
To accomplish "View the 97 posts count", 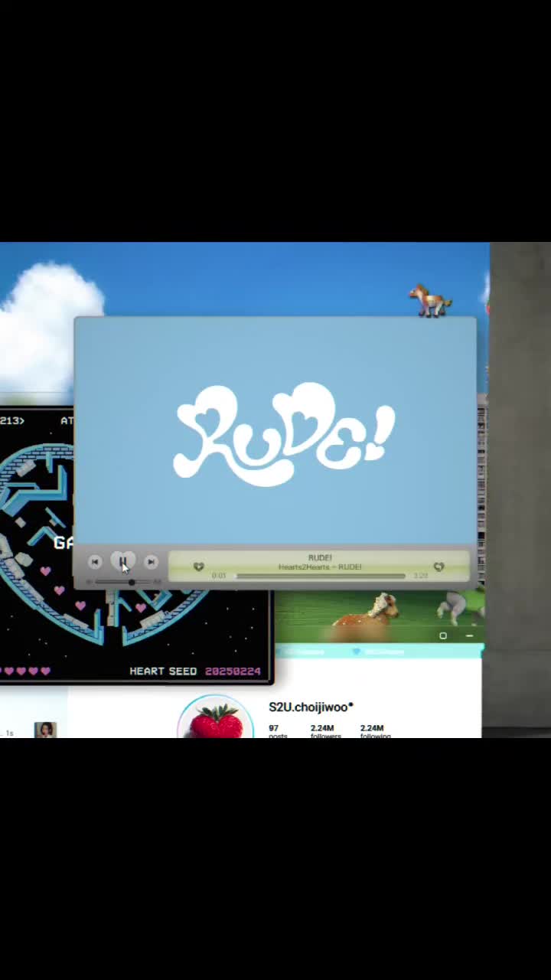I will coord(277,732).
